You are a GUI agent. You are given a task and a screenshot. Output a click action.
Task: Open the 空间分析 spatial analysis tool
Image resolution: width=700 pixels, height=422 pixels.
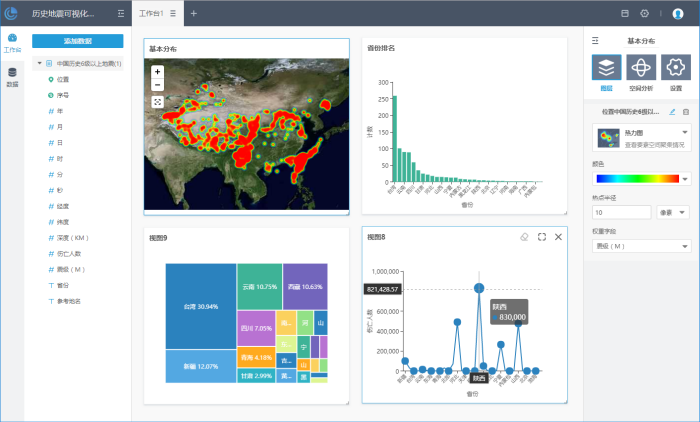click(x=641, y=69)
